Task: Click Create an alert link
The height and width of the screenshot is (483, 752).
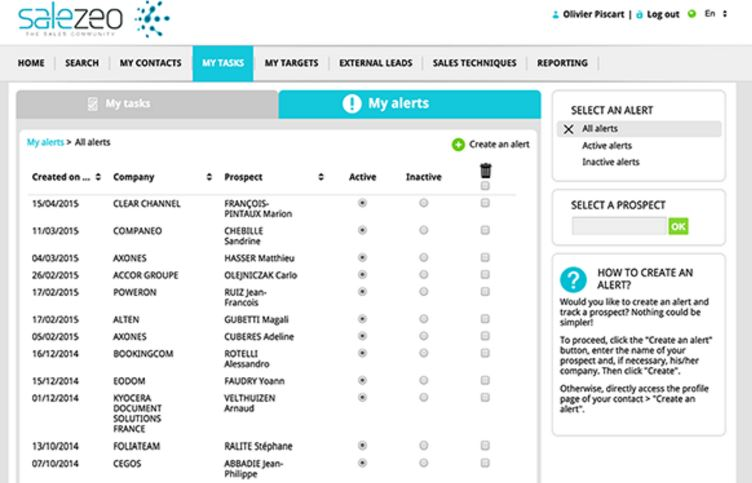Action: coord(499,144)
